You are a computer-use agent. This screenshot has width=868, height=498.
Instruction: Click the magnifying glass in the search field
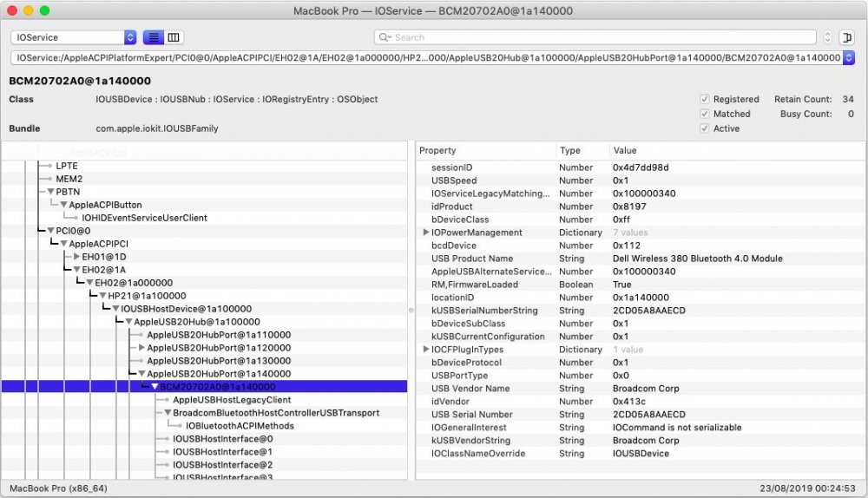[385, 37]
